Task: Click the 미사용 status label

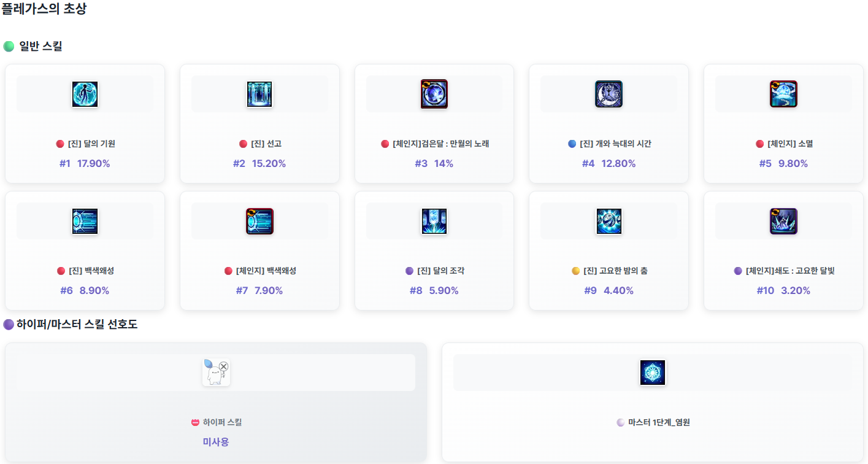Action: click(216, 442)
